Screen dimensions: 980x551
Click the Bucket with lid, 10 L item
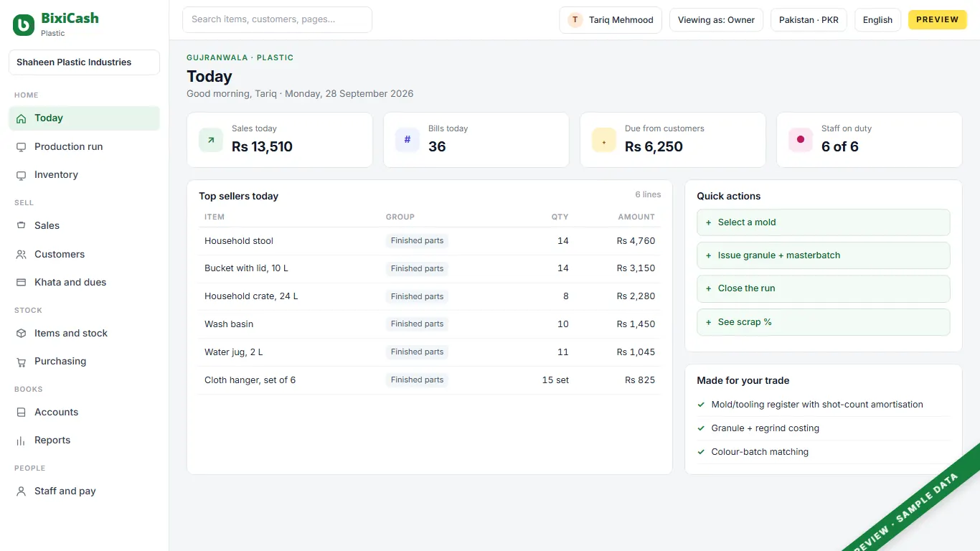click(x=246, y=268)
